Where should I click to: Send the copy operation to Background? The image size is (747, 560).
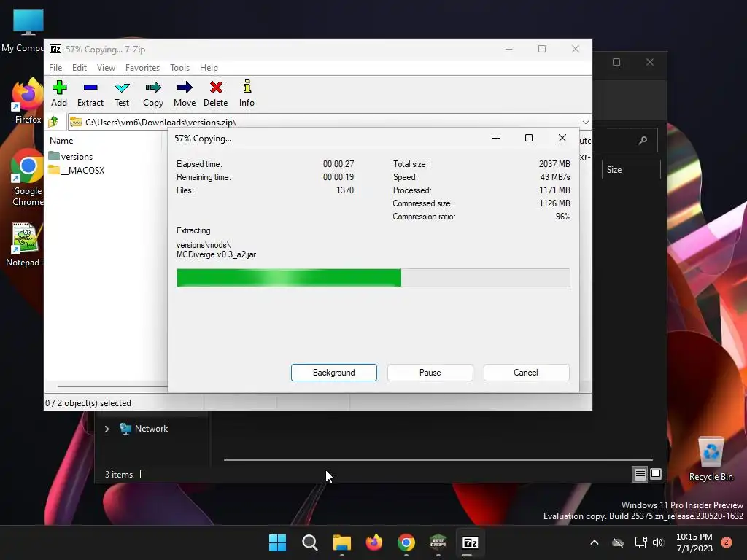coord(334,373)
